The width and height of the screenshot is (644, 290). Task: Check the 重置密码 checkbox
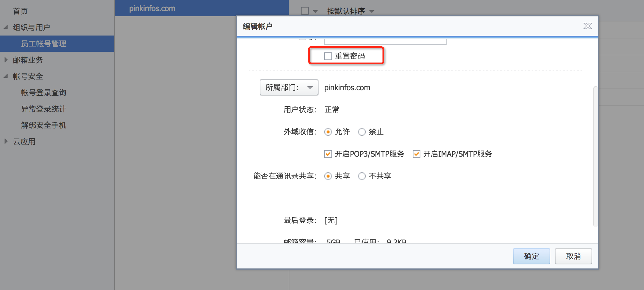(x=328, y=56)
